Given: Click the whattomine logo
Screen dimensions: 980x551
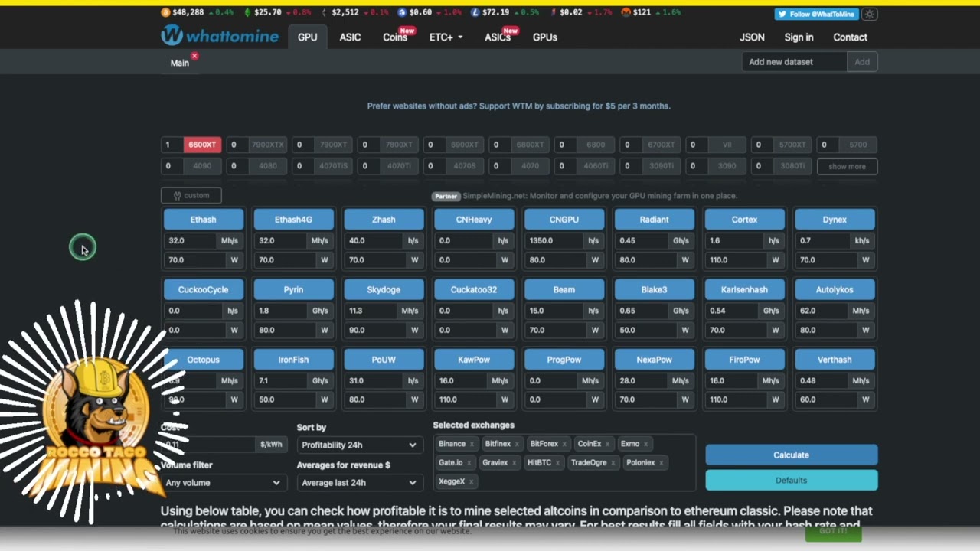Looking at the screenshot, I should click(220, 36).
